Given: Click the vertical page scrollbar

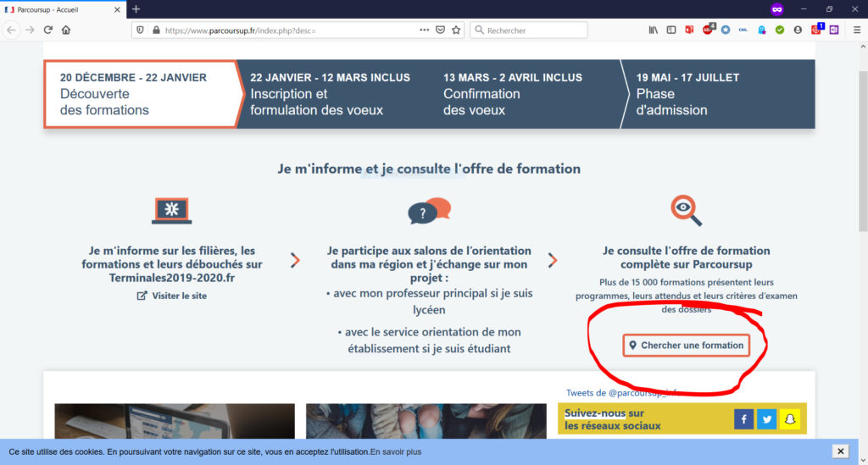Looking at the screenshot, I should click(863, 152).
